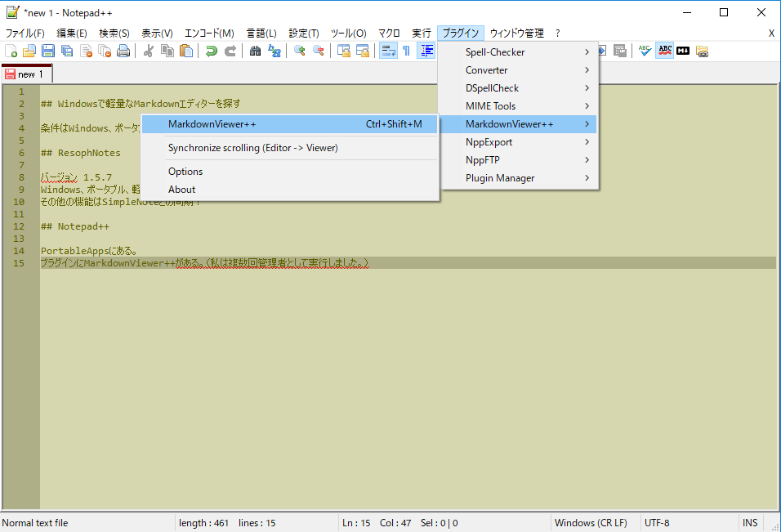Viewport: 781px width, 532px height.
Task: Open MarkdownViewer++ About entry
Action: pos(290,189)
